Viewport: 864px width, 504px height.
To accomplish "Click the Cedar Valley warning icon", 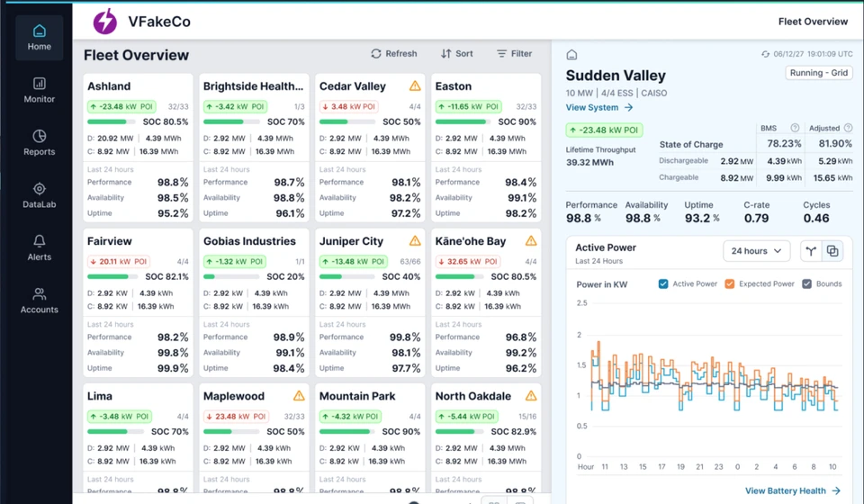I will coord(415,85).
